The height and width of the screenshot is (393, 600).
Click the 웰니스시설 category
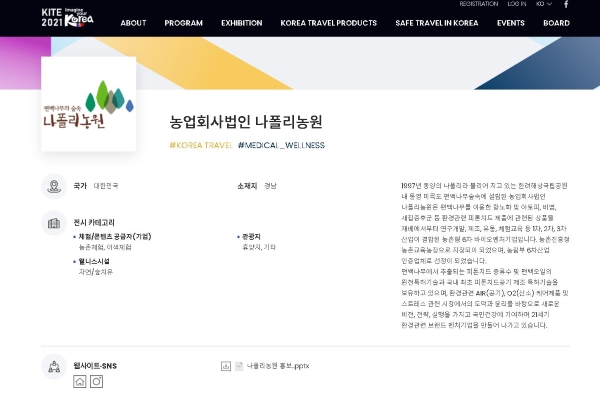(x=94, y=261)
